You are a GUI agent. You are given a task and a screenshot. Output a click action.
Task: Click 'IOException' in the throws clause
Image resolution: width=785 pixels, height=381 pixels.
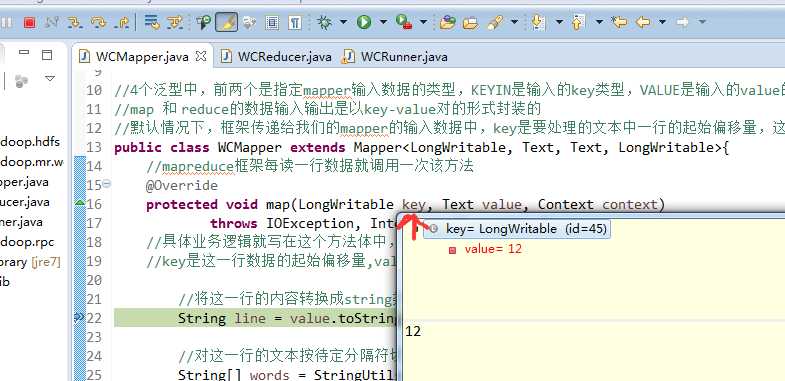click(310, 223)
